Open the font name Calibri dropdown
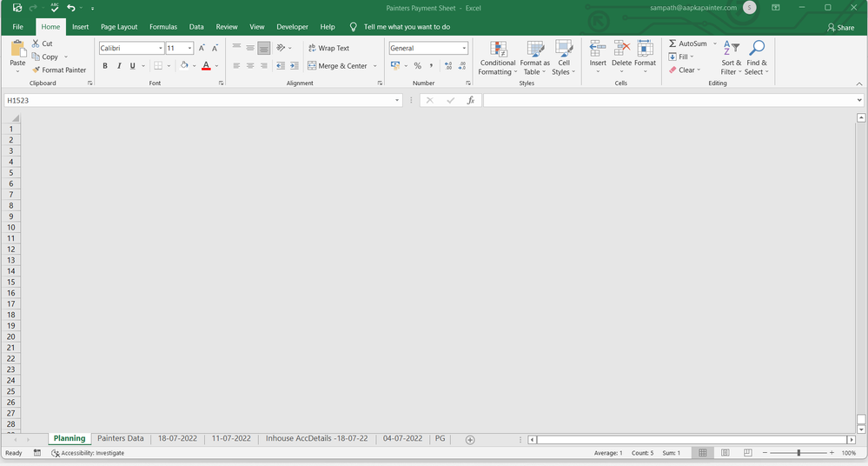 (161, 48)
